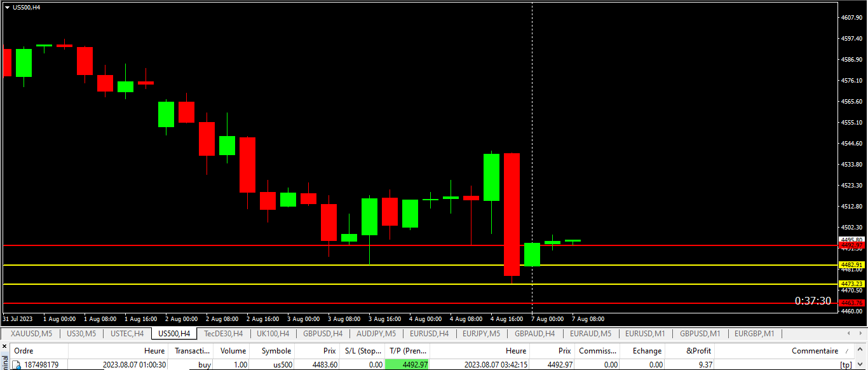
Task: Click the '7 Aug 08:00' time axis label
Action: click(588, 319)
